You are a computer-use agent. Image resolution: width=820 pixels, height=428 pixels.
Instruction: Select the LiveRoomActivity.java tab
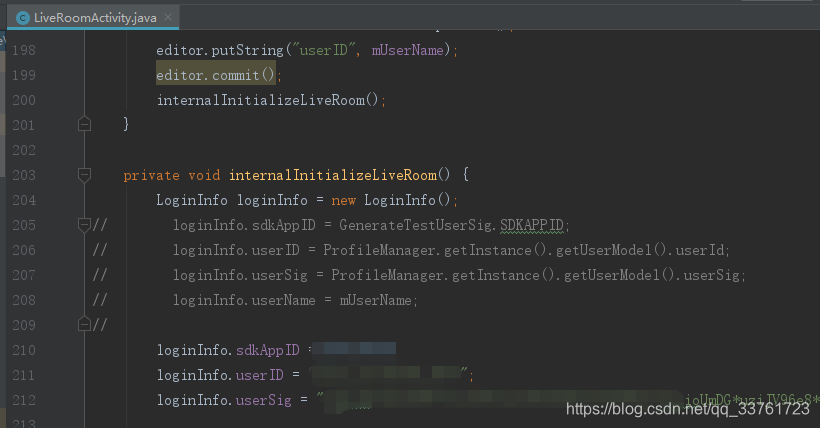point(94,17)
